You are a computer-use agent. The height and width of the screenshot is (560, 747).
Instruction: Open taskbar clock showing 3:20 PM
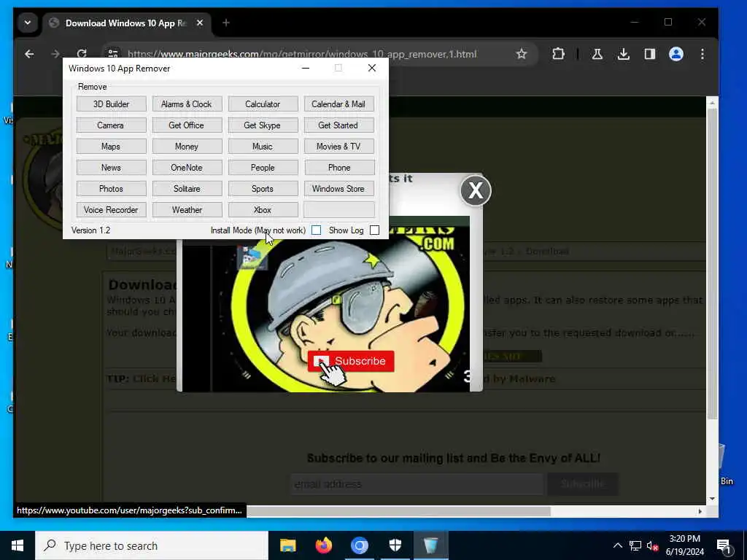coord(684,545)
